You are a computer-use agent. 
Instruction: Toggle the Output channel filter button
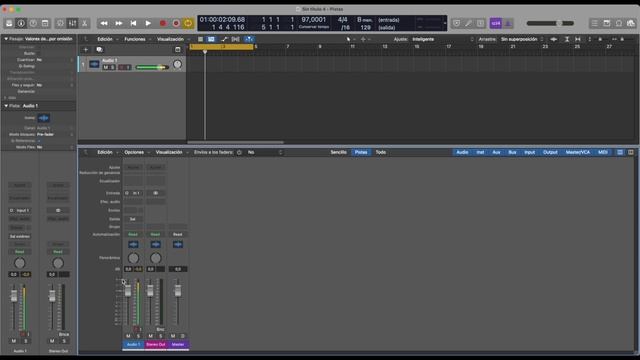click(x=550, y=152)
